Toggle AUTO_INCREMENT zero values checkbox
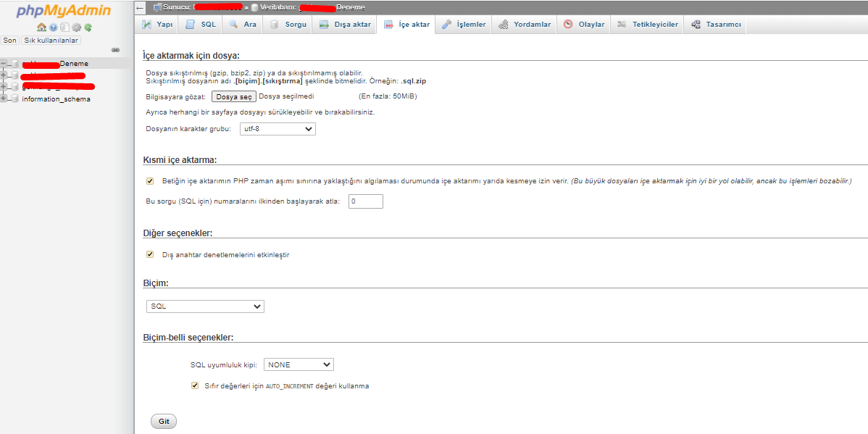 (x=194, y=385)
